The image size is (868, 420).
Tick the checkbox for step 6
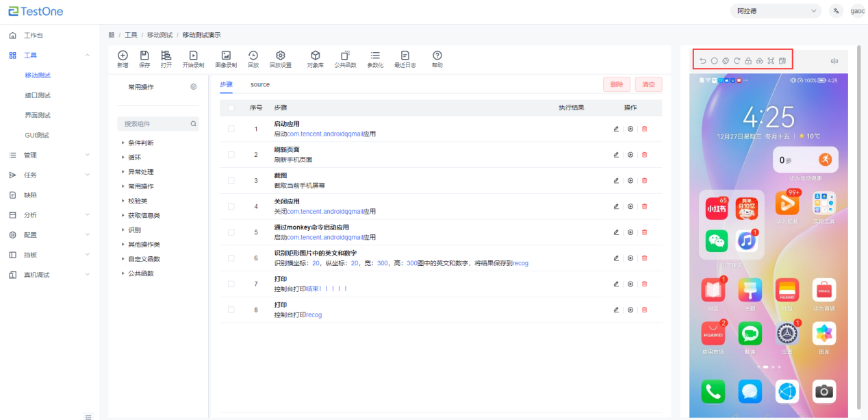coord(231,258)
